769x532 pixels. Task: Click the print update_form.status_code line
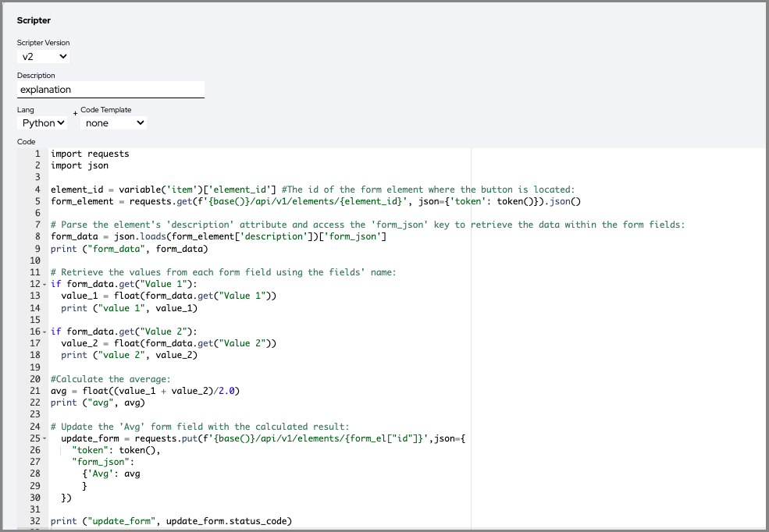172,521
